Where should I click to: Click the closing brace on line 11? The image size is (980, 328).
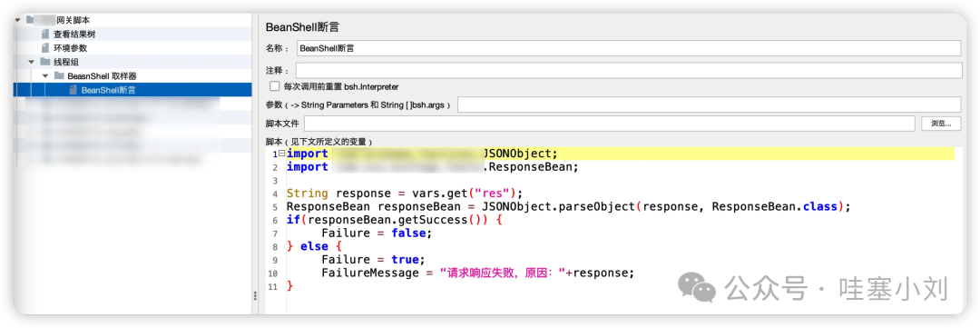pyautogui.click(x=290, y=287)
